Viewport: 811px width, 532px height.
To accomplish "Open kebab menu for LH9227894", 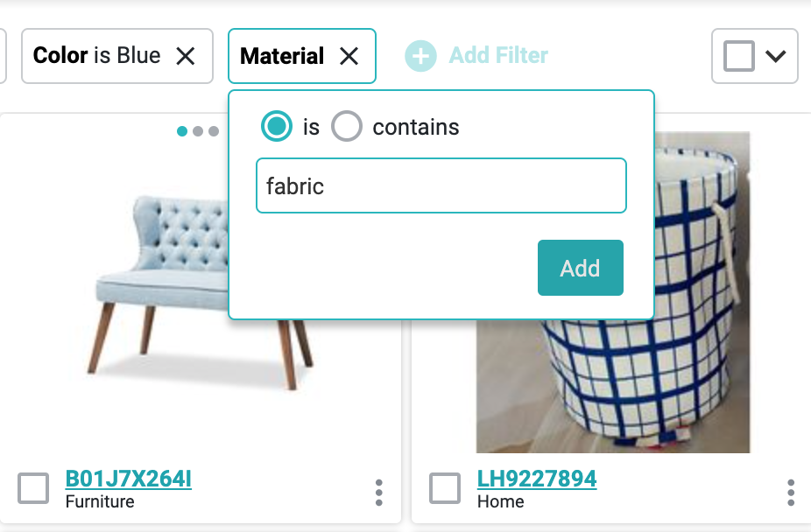I will 791,492.
